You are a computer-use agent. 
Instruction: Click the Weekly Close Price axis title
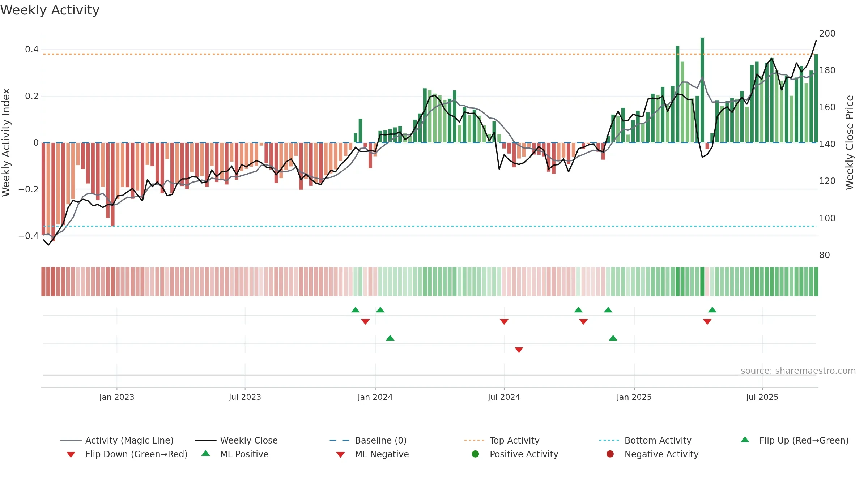pos(849,142)
